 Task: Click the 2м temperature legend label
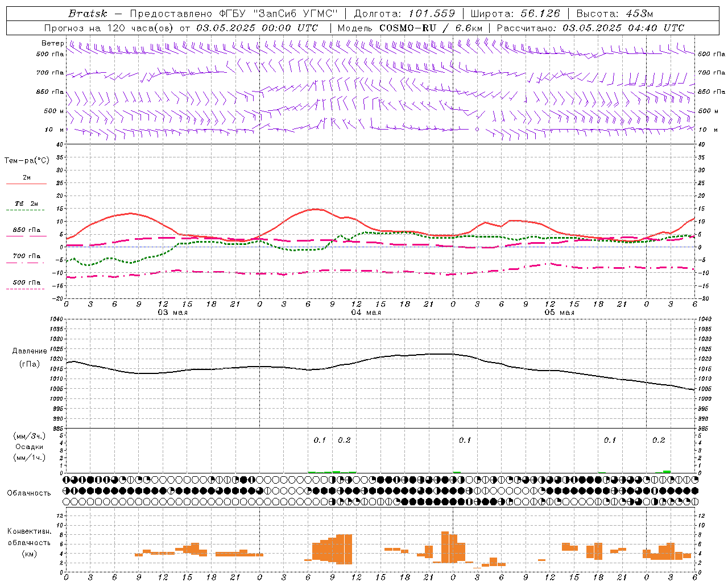27,177
